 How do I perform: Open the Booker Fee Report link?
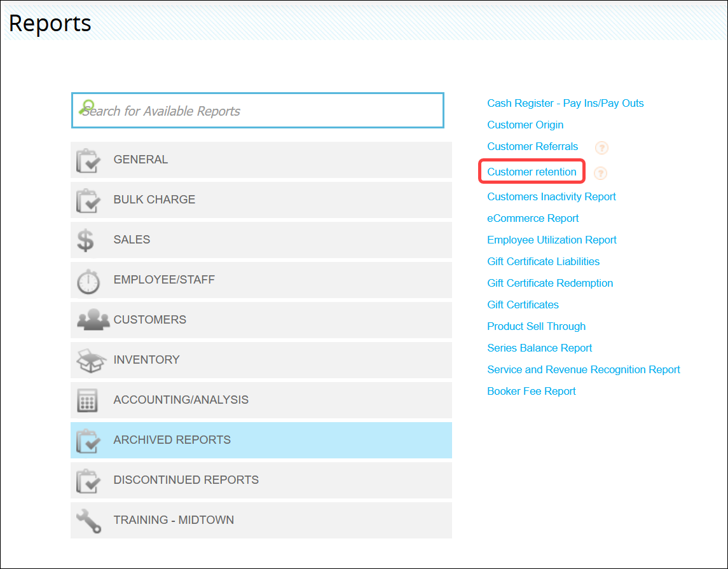[531, 391]
